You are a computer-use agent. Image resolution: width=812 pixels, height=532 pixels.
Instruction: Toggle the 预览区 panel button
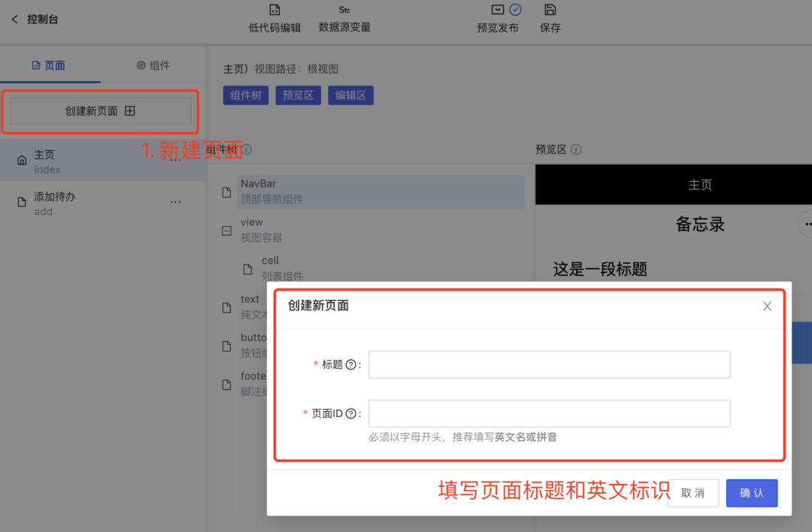point(298,95)
